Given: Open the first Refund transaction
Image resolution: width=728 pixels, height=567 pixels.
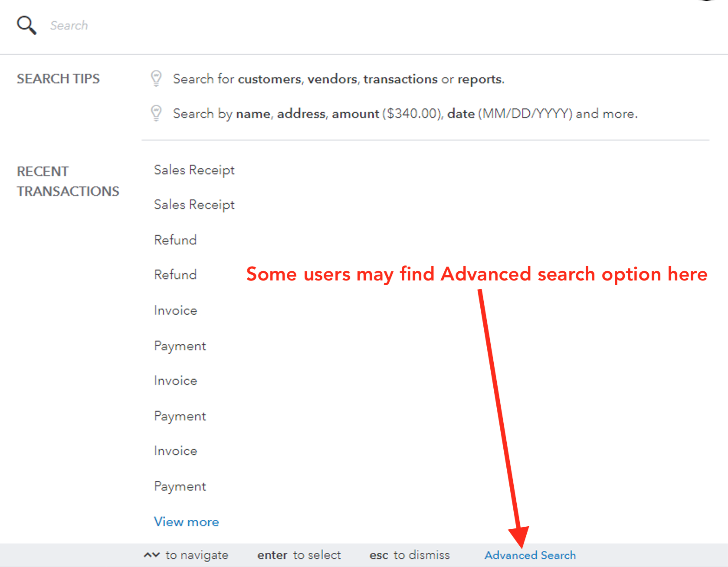Looking at the screenshot, I should click(x=175, y=240).
